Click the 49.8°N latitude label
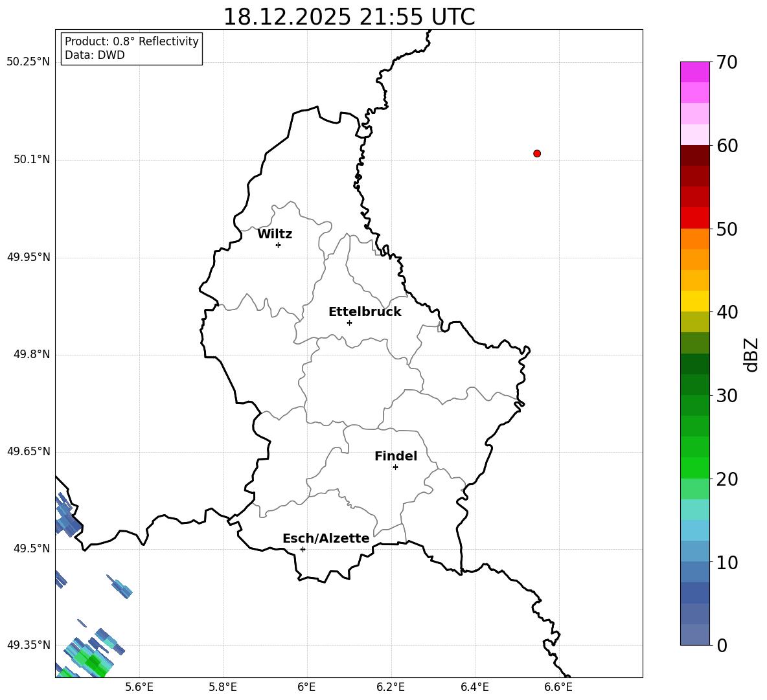Screen dimensions: 767x700 (32, 354)
